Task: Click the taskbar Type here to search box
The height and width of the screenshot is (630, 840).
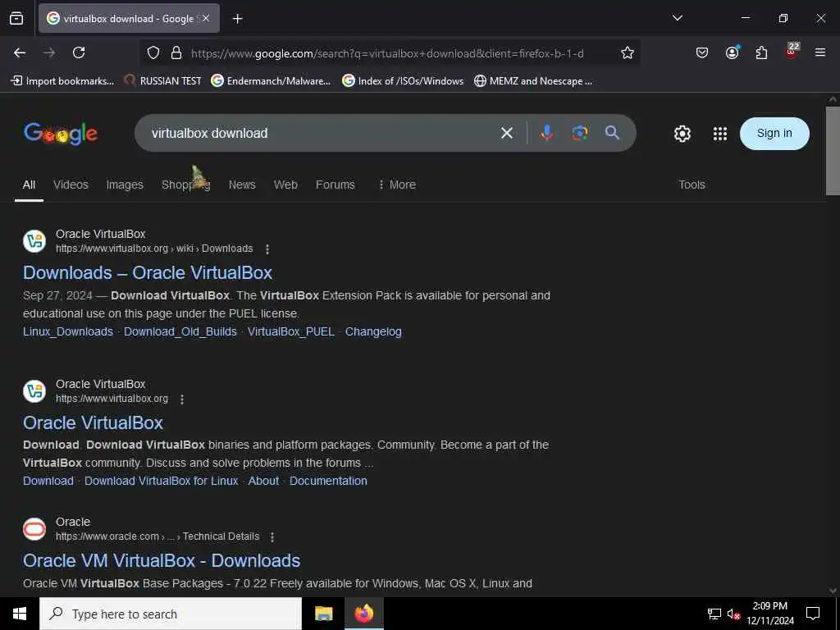Action: [171, 614]
